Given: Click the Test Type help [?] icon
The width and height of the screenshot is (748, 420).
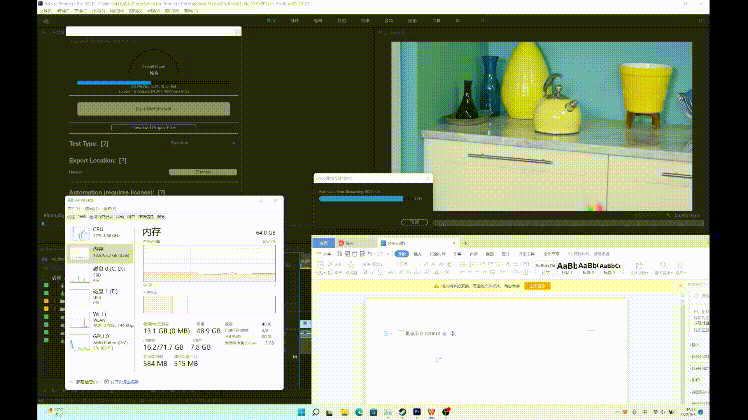Looking at the screenshot, I should coord(104,144).
